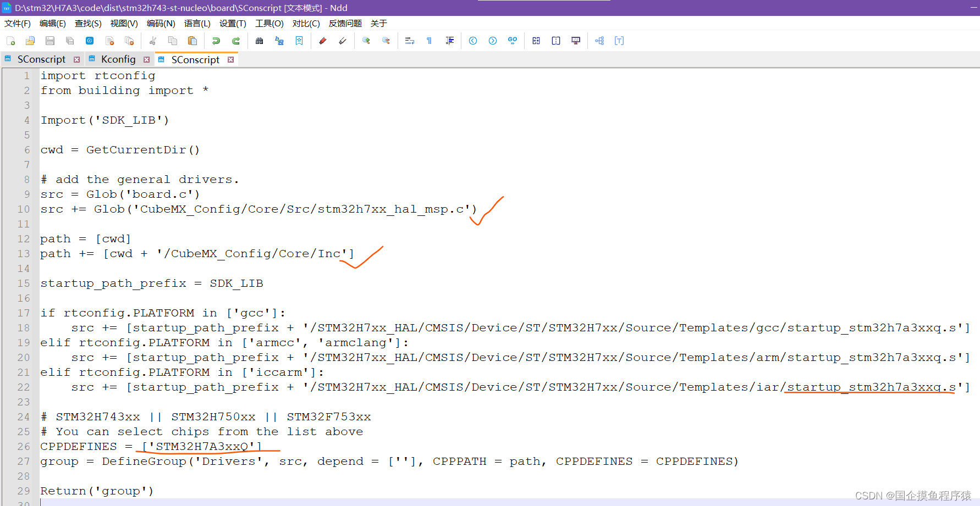Open the 视图(V) menu
This screenshot has height=506, width=980.
click(124, 23)
